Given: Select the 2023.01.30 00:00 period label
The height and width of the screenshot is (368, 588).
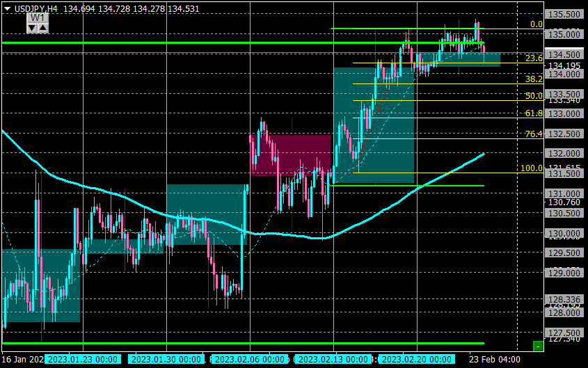Looking at the screenshot, I should (x=166, y=360).
